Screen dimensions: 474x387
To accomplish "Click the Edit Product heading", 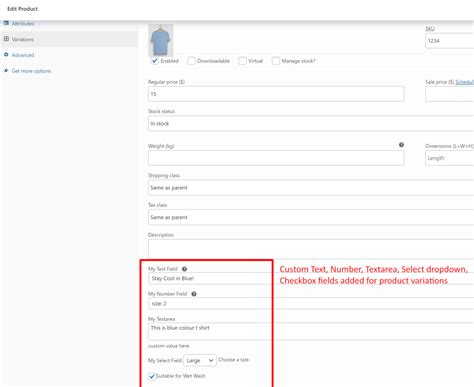I will [22, 9].
